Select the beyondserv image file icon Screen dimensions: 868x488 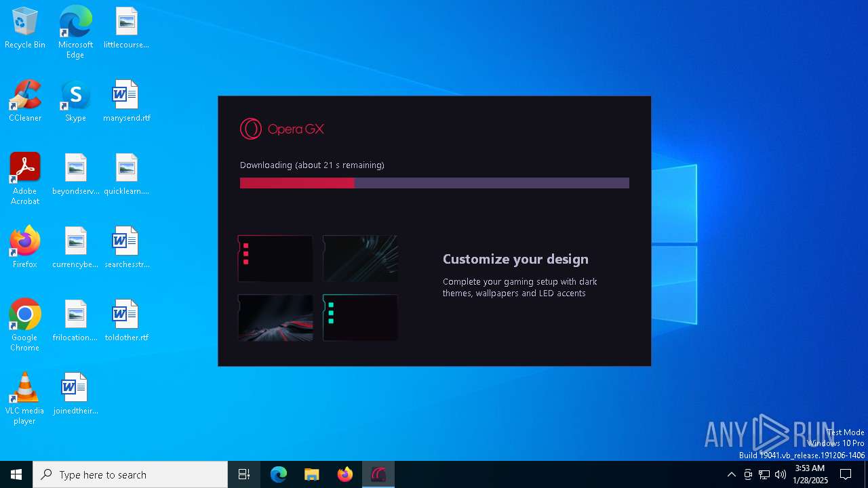[x=75, y=174]
